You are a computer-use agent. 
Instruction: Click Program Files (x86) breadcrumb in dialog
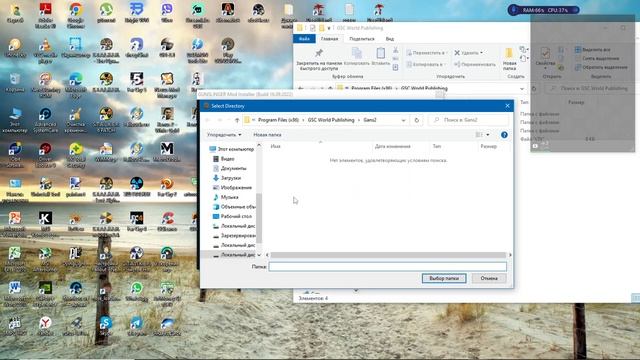click(278, 120)
